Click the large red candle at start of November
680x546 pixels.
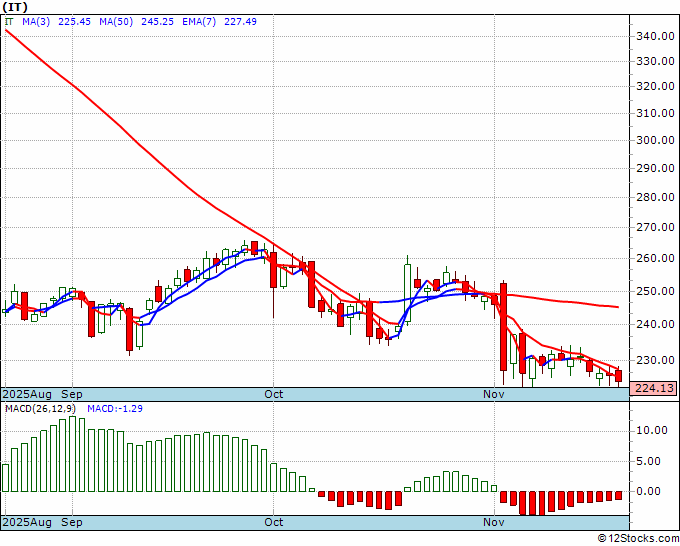[x=503, y=327]
